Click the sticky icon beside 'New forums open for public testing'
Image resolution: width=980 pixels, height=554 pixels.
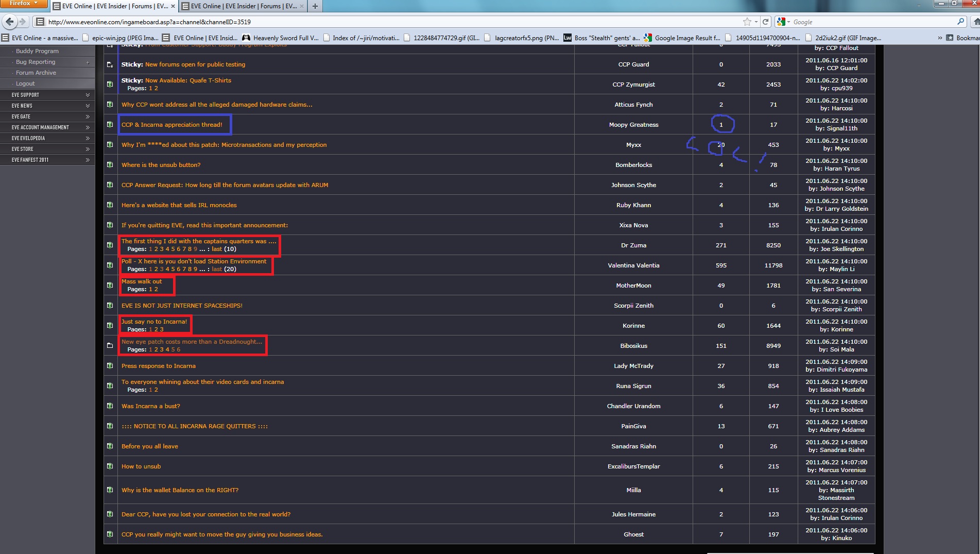point(110,64)
